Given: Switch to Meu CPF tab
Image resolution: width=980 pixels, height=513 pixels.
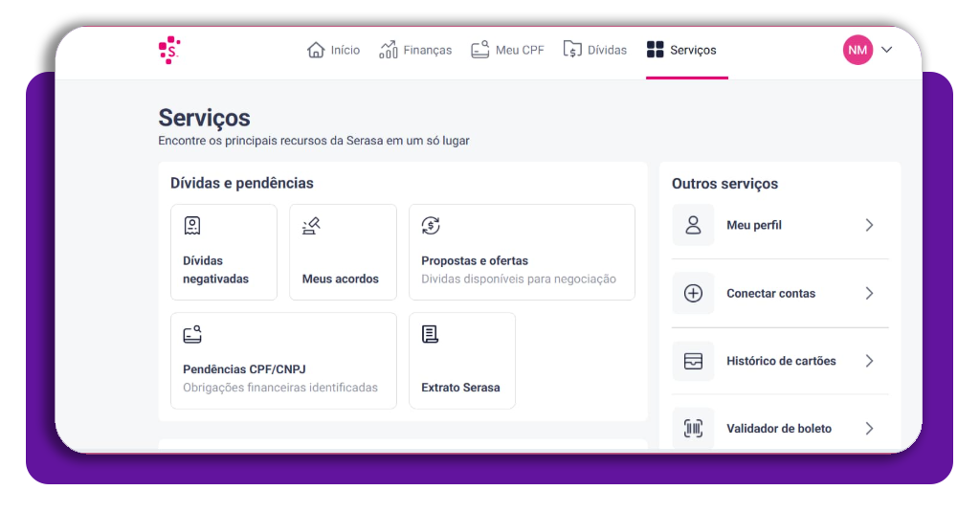Looking at the screenshot, I should (507, 50).
